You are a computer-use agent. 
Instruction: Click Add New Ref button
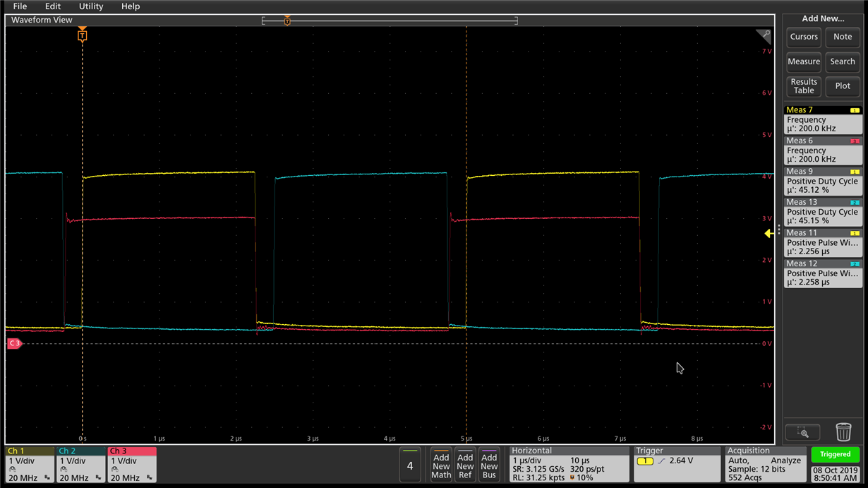tap(465, 465)
